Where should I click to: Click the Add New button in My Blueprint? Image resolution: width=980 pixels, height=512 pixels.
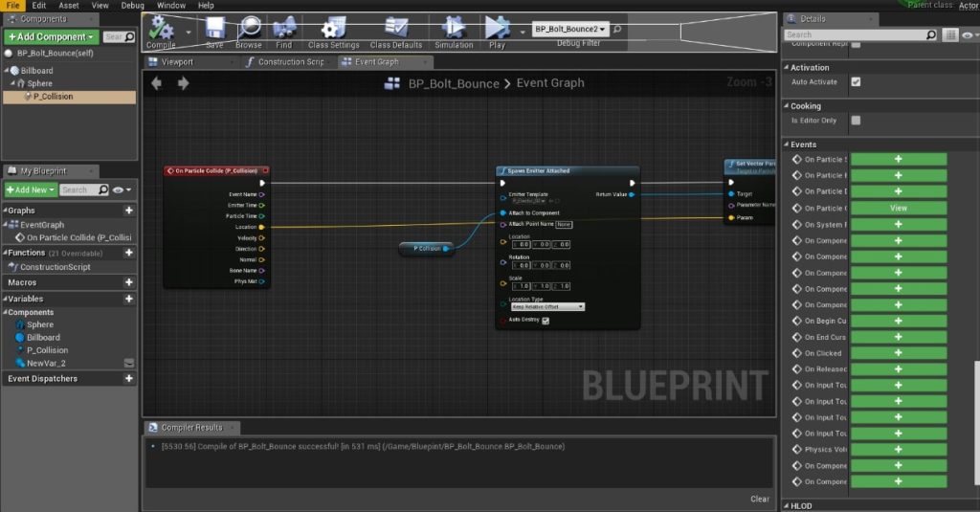point(32,189)
